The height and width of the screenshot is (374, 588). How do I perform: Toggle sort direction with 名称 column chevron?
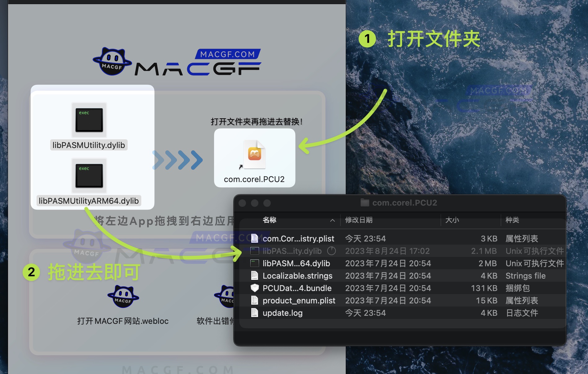click(333, 221)
